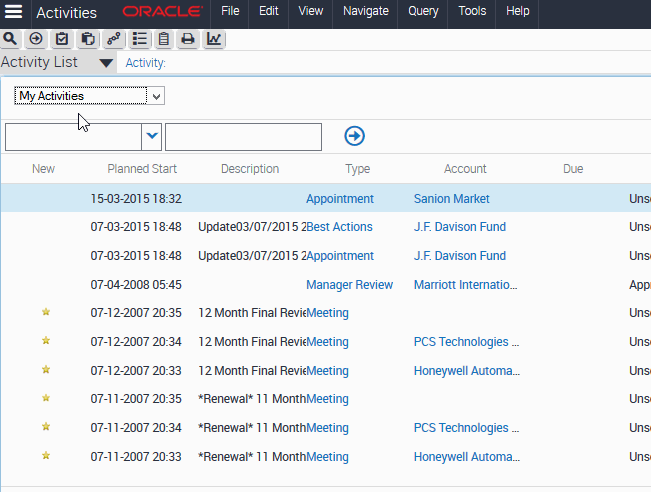Open Appointment link in Sanion Market row
Image resolution: width=651 pixels, height=492 pixels.
coord(340,199)
